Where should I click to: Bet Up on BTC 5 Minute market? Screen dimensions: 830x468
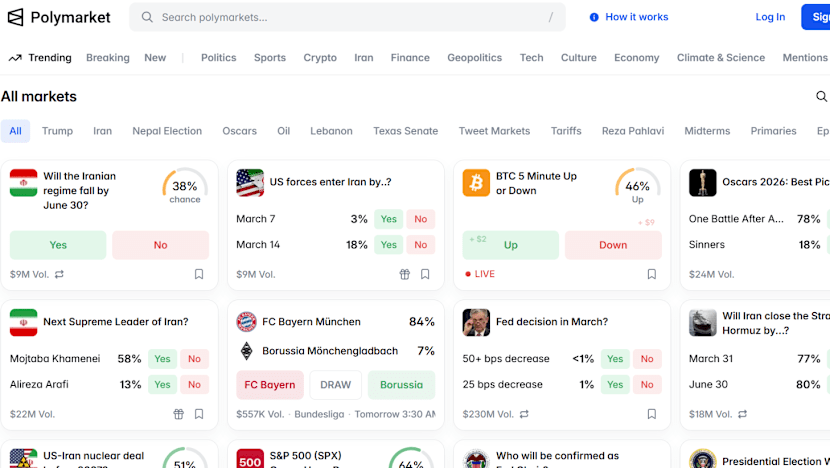pos(510,245)
